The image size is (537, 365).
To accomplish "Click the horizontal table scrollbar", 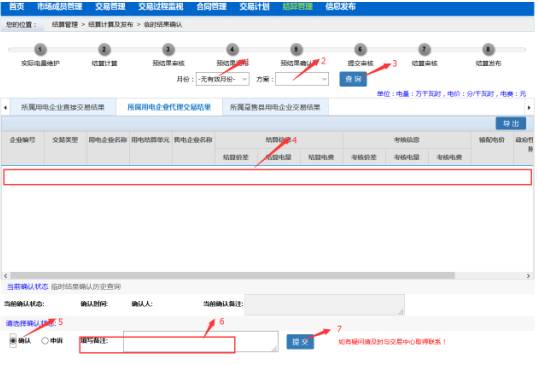I will click(232, 276).
